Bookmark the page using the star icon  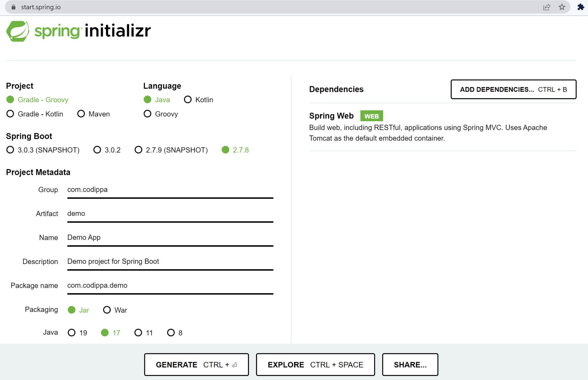pyautogui.click(x=562, y=7)
